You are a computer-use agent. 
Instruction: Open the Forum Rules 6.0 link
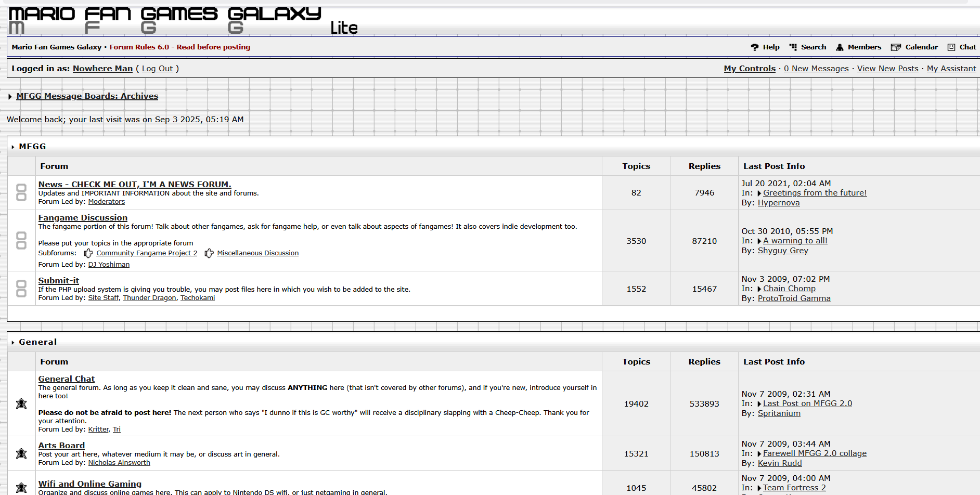point(180,47)
